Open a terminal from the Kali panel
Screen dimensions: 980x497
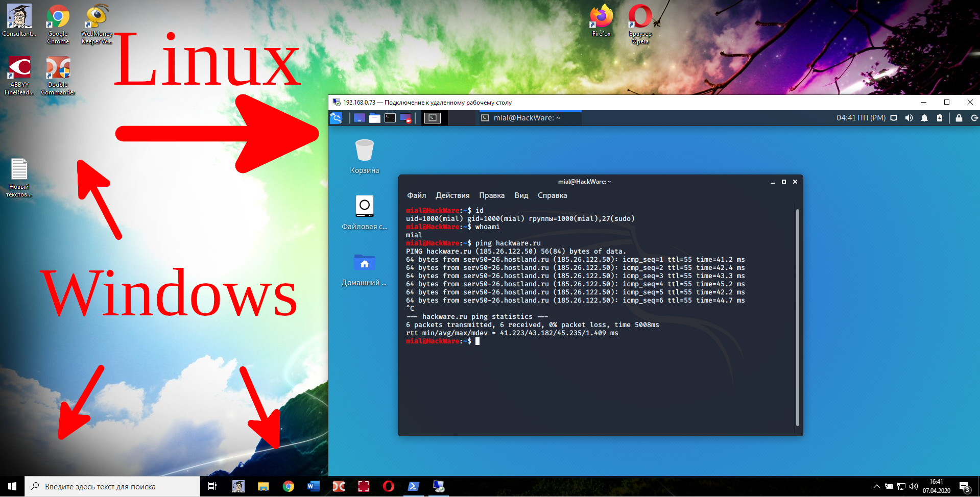[x=390, y=118]
